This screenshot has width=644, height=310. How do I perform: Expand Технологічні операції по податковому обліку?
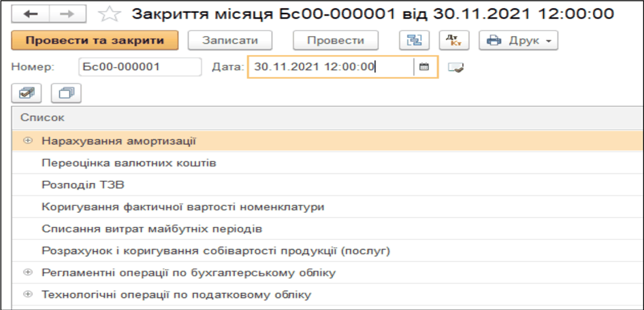pyautogui.click(x=27, y=294)
